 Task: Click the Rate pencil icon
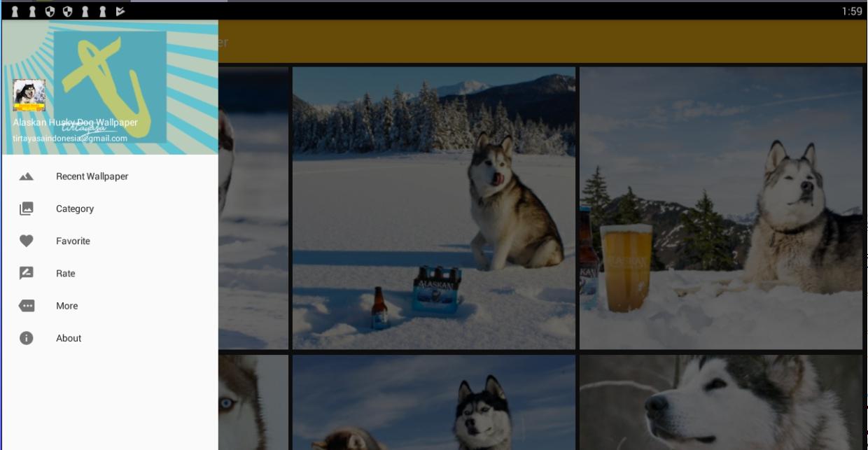pos(26,273)
